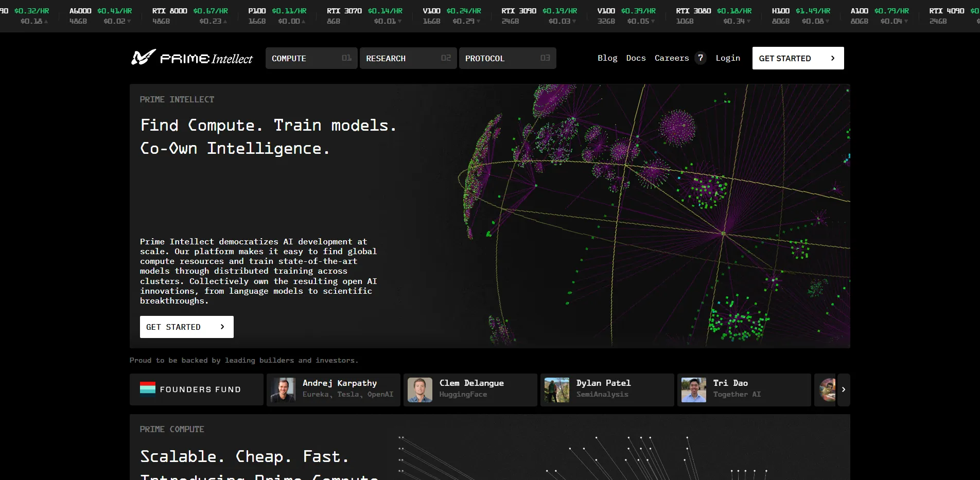
Task: Click Clem Delangue's avatar photo
Action: pos(420,389)
